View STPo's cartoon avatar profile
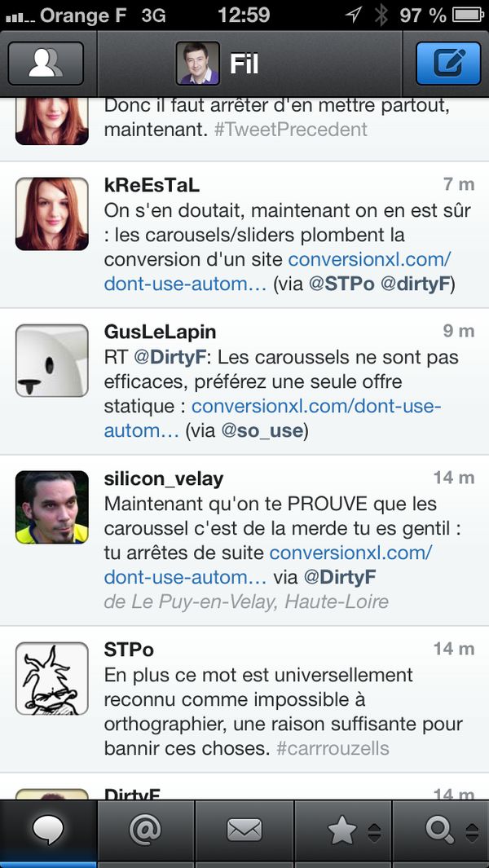This screenshot has height=868, width=489. pyautogui.click(x=52, y=678)
